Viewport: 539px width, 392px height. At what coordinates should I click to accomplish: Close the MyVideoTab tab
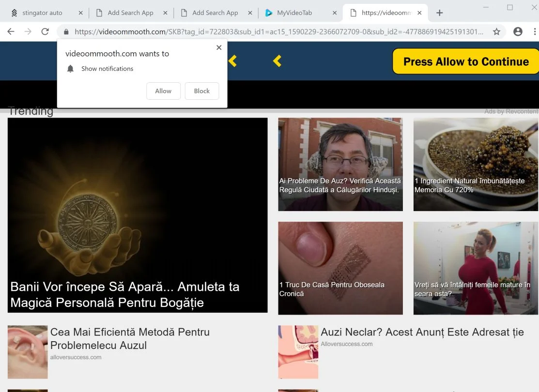pyautogui.click(x=335, y=13)
